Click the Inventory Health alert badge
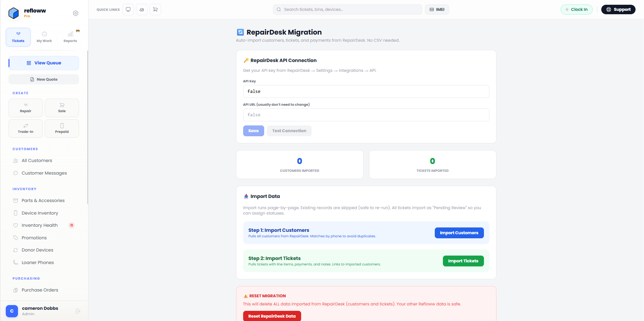 point(72,225)
